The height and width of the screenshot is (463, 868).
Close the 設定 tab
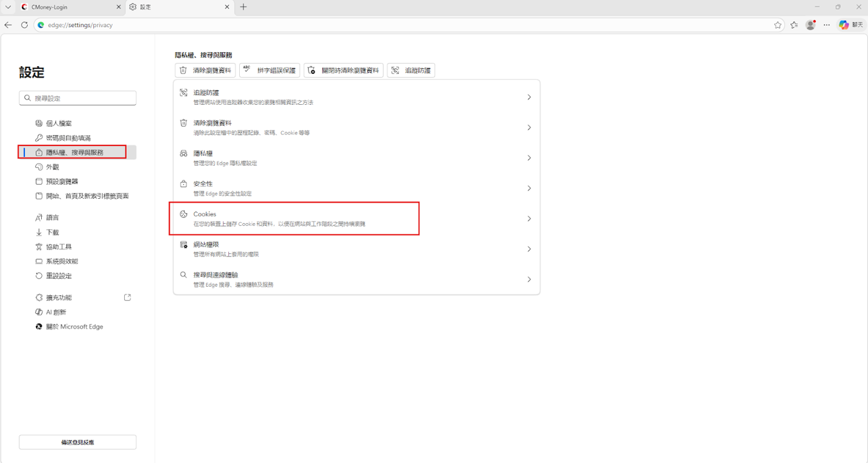227,7
